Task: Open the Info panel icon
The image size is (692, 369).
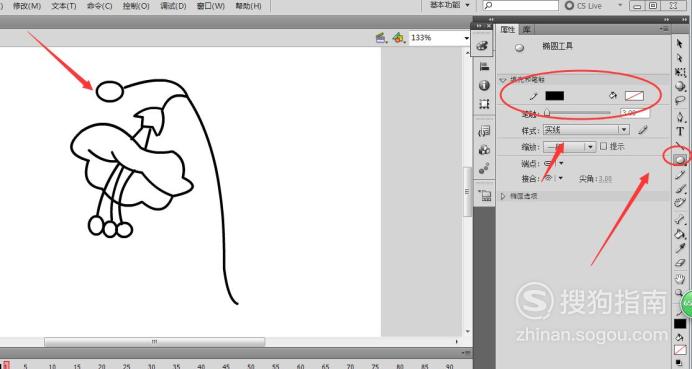Action: [484, 85]
